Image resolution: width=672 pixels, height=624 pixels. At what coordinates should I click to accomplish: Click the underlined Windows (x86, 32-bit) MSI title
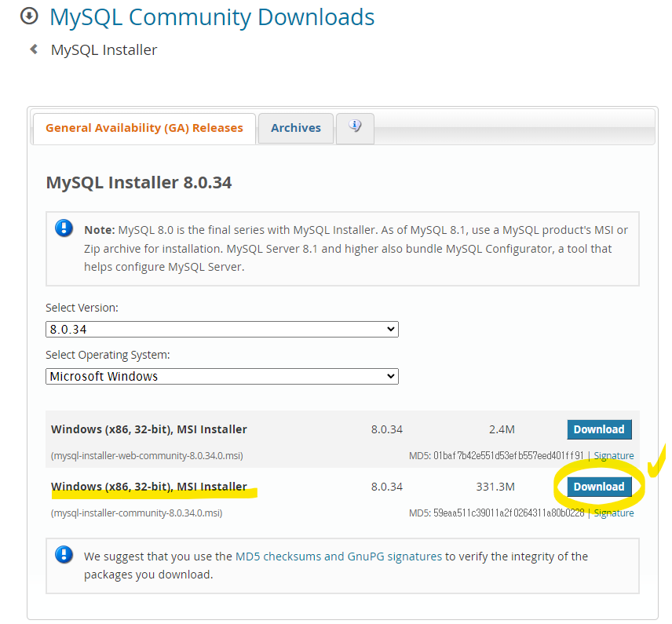[x=149, y=487]
